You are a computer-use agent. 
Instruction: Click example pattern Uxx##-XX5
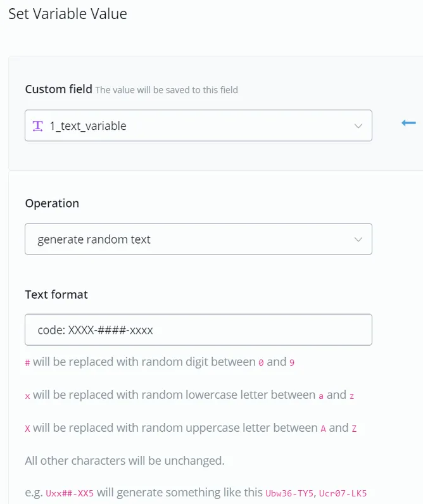pos(70,493)
